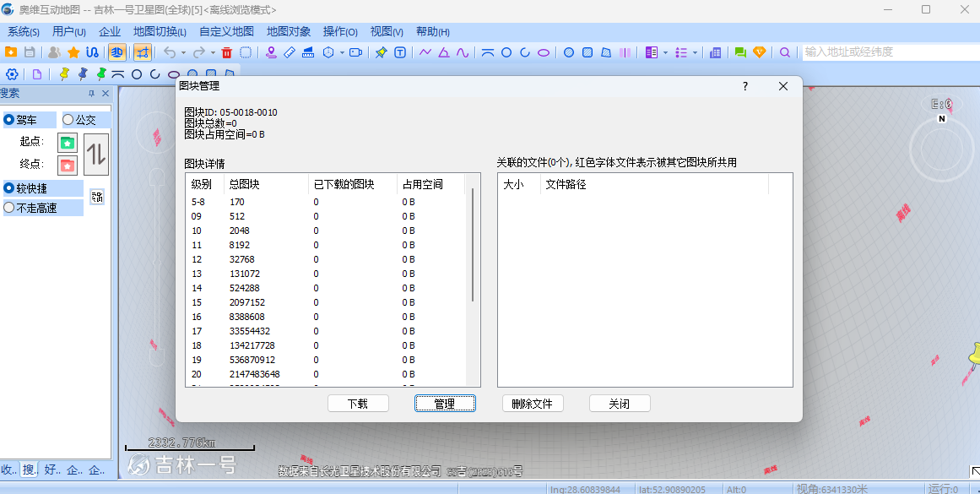Select the ellipse drawing tool

pyautogui.click(x=544, y=52)
